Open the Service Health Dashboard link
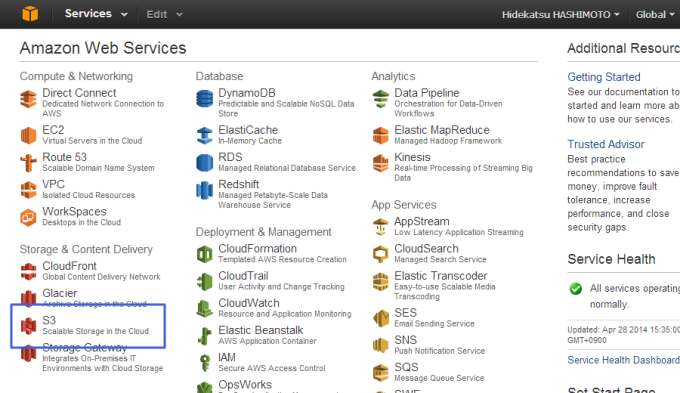The image size is (680, 393). [x=624, y=360]
